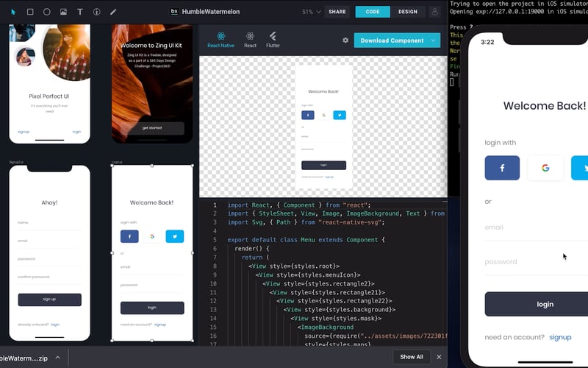Click login link on Ahoy artboard
This screenshot has width=588, height=368.
point(55,325)
